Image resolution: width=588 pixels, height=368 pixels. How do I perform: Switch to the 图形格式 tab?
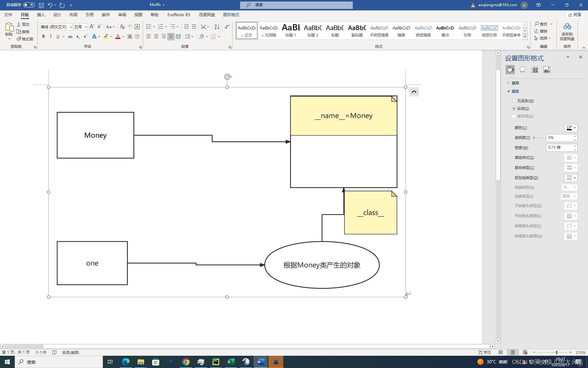[231, 15]
